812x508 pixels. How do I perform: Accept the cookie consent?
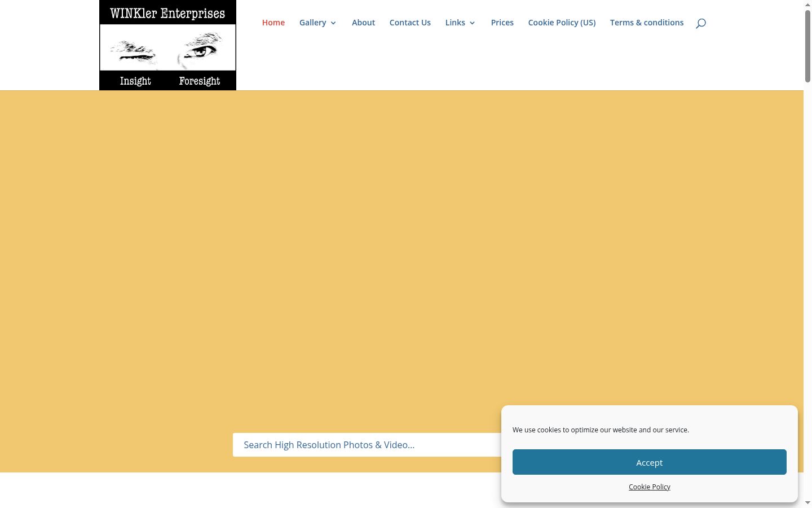click(650, 462)
